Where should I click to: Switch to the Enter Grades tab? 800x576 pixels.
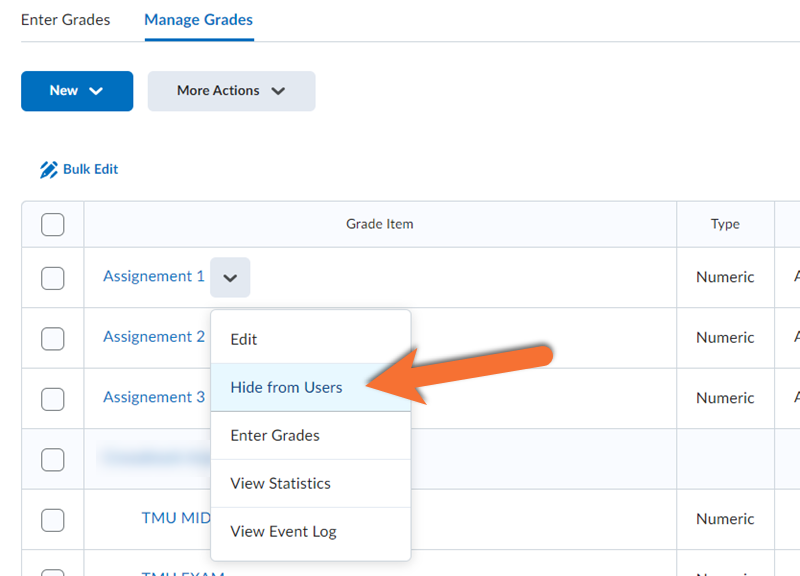click(x=65, y=20)
